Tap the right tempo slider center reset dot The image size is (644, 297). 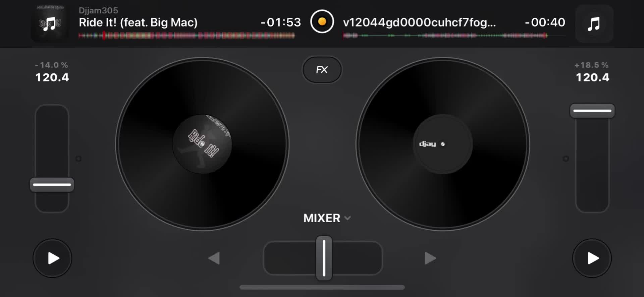click(566, 159)
